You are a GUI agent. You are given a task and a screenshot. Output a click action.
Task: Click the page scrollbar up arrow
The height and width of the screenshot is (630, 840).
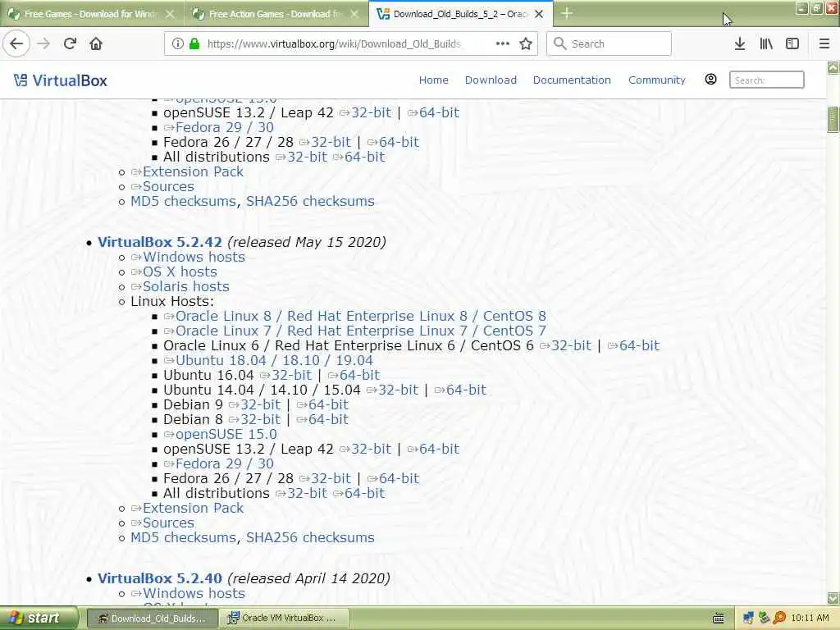pyautogui.click(x=833, y=67)
